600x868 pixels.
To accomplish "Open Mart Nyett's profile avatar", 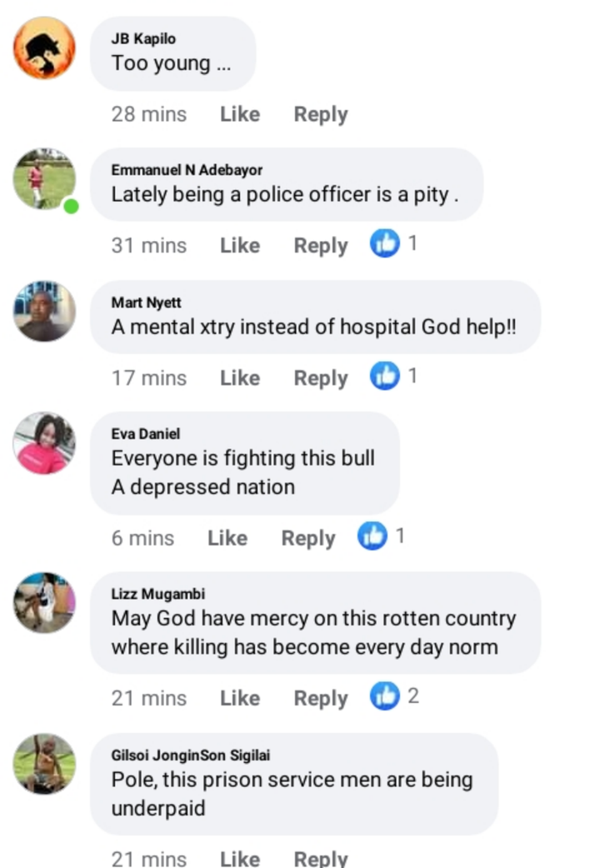I will click(x=44, y=311).
